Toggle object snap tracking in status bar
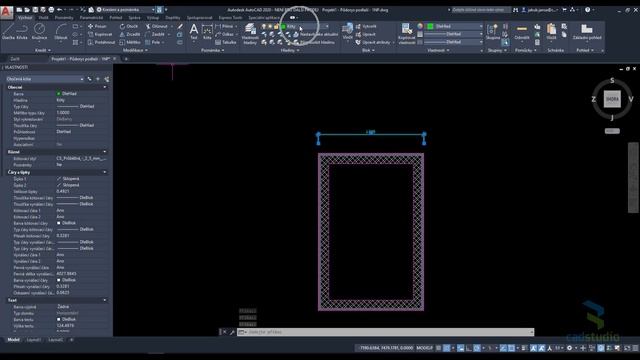 coord(503,348)
